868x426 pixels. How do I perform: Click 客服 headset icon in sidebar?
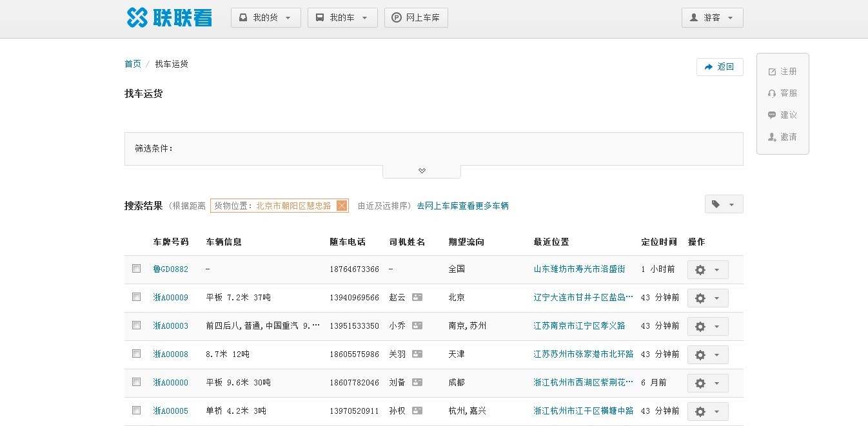pyautogui.click(x=772, y=93)
